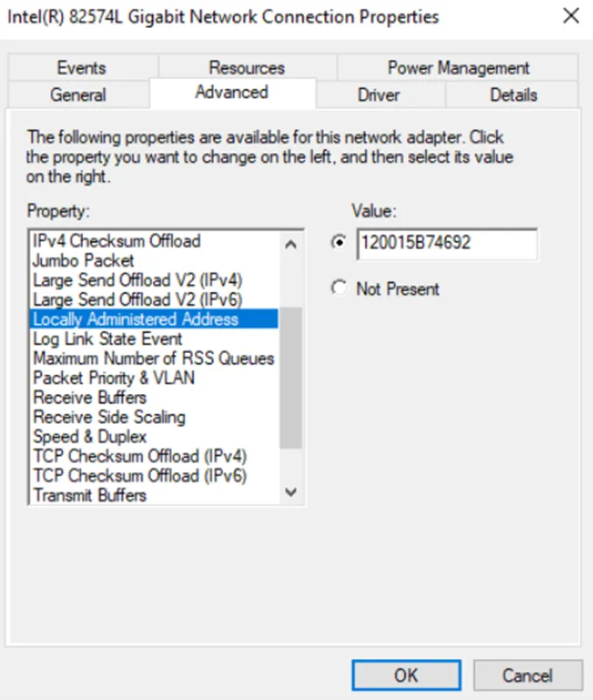Confirm settings with the OK button
The image size is (593, 700).
pyautogui.click(x=405, y=674)
